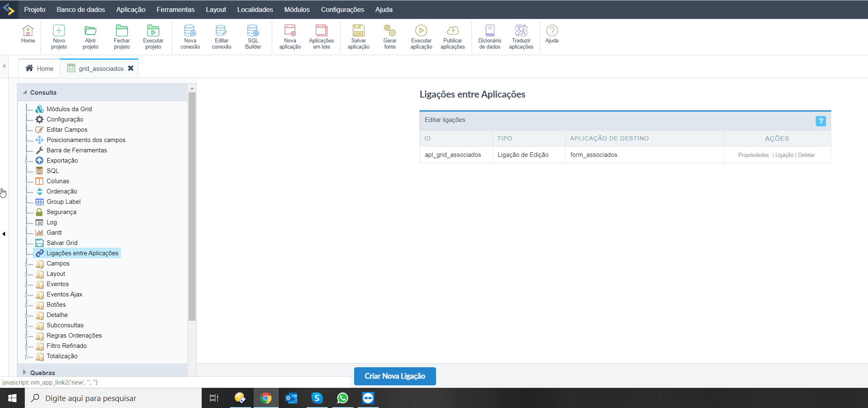Open Barra de Ferramentas
Screen dimensions: 868x408
77,150
